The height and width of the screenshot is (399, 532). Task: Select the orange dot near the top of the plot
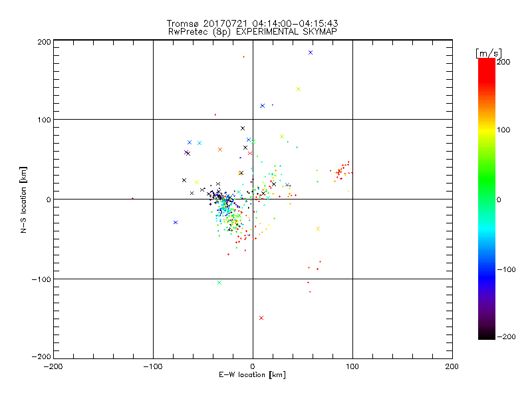click(244, 57)
